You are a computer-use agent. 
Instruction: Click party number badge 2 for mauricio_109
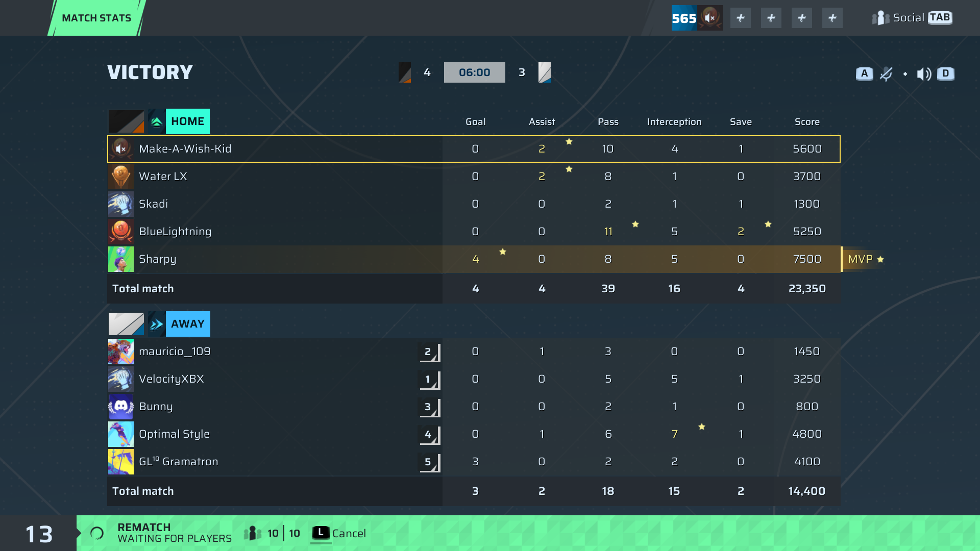(x=429, y=352)
